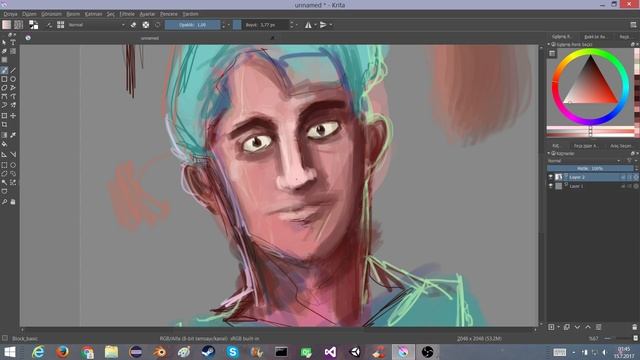
Task: Open the Katman menu
Action: point(93,14)
